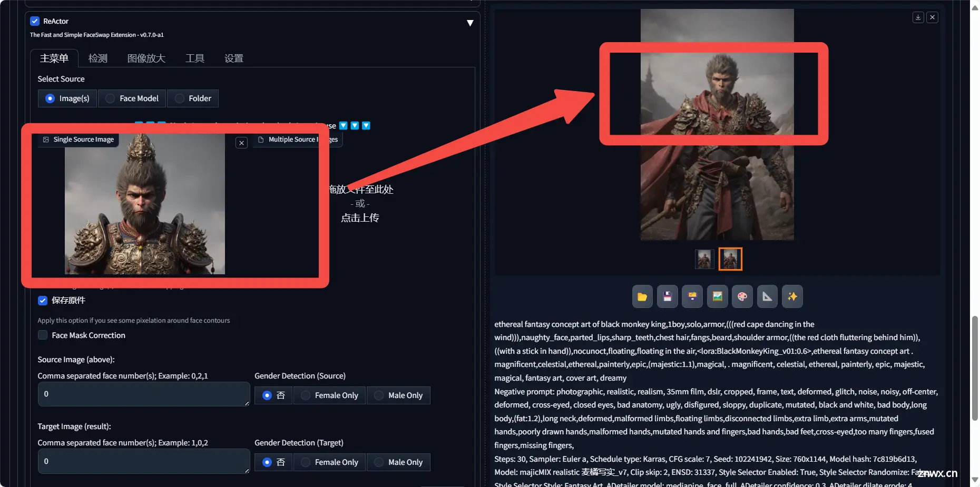Select the Image(s) source radio
This screenshot has height=487, width=980.
[67, 98]
